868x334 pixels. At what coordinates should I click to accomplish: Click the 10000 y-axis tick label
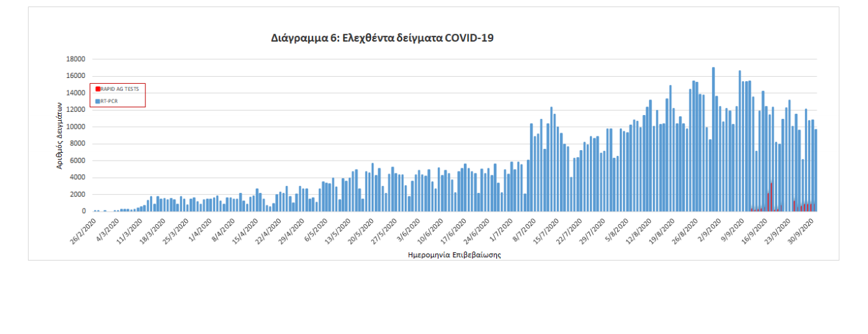[76, 127]
